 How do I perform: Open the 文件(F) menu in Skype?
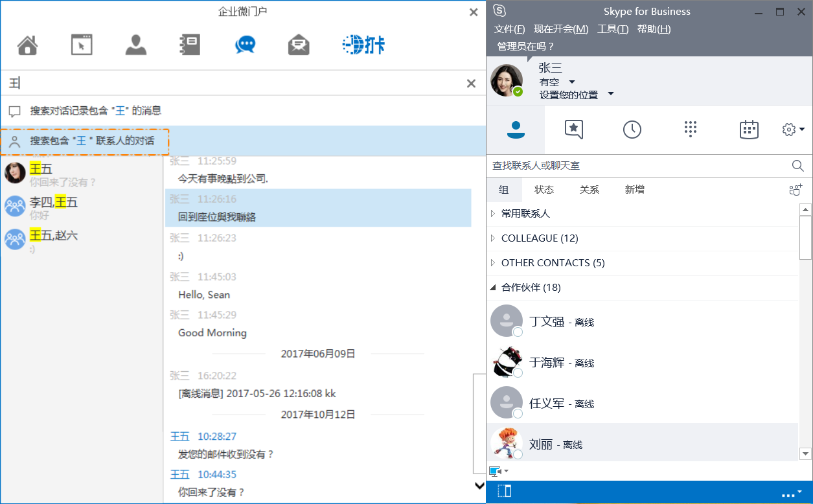510,29
